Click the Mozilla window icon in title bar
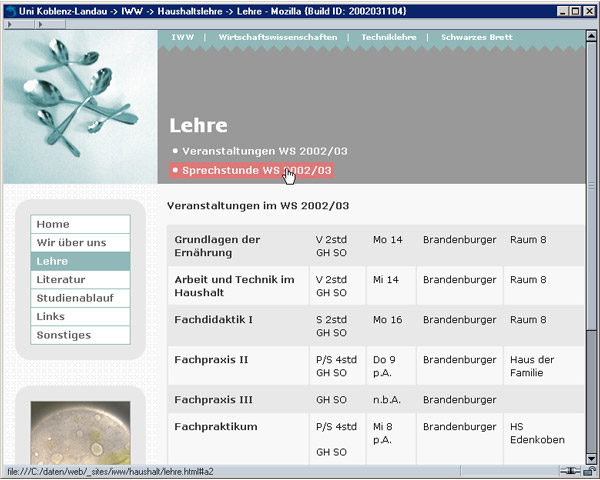 9,9
